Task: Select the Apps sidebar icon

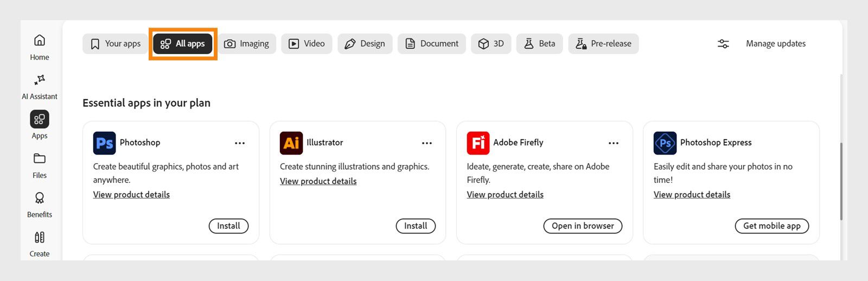Action: [40, 119]
